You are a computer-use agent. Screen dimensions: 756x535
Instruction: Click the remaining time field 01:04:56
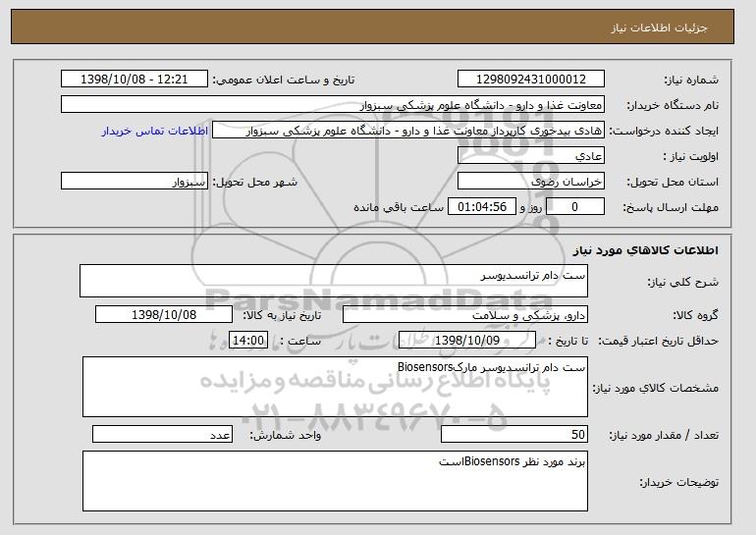[482, 207]
